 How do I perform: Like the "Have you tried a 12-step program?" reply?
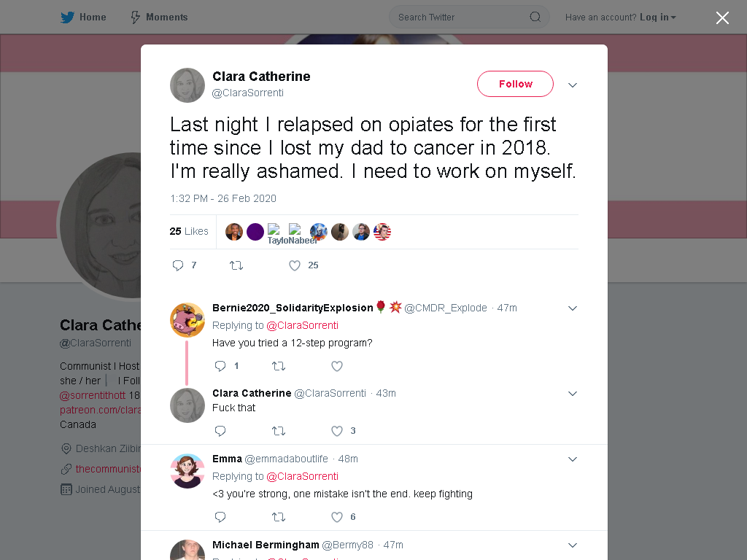(337, 366)
